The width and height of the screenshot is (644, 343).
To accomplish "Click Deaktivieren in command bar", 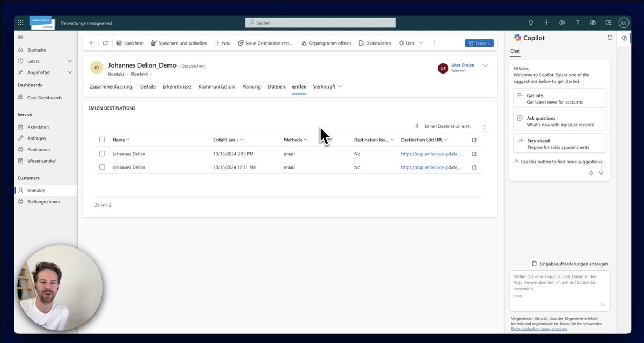I will [375, 43].
